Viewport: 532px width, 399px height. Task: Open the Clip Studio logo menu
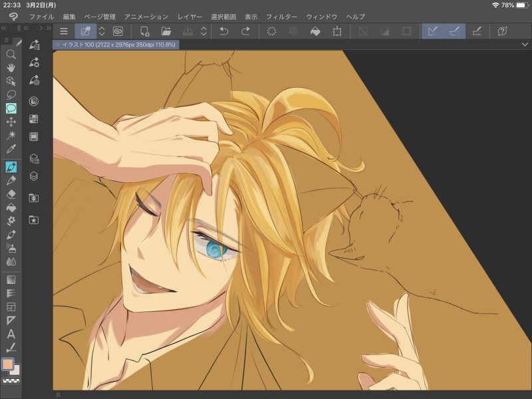click(13, 16)
